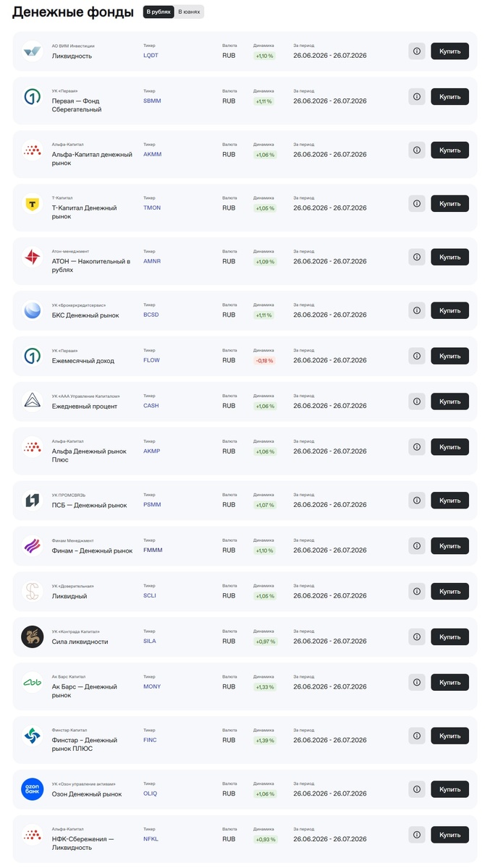
Task: Click the АТОН red star logo
Action: pyautogui.click(x=33, y=257)
